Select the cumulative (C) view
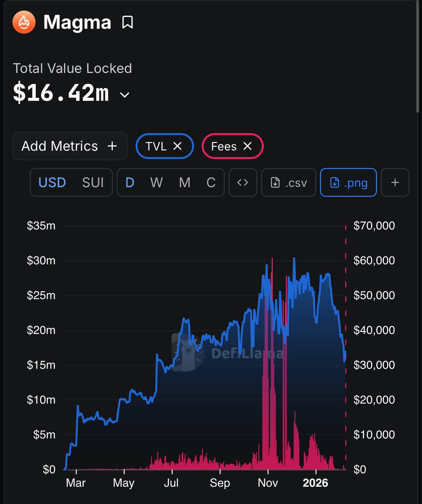Screen dimensions: 422x504 pos(211,182)
